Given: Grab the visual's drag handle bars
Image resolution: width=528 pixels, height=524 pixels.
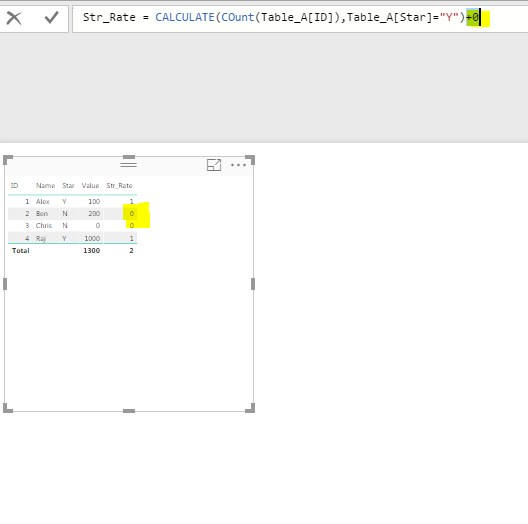Looking at the screenshot, I should tap(129, 164).
